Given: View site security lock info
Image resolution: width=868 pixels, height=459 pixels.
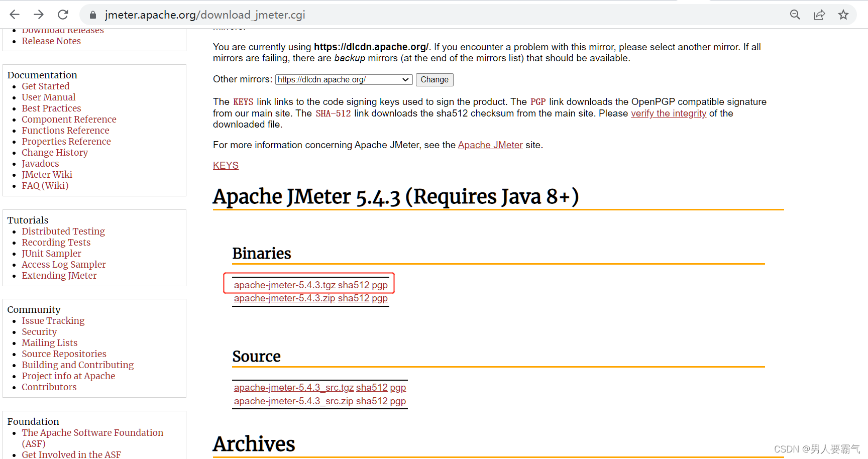Looking at the screenshot, I should [93, 15].
